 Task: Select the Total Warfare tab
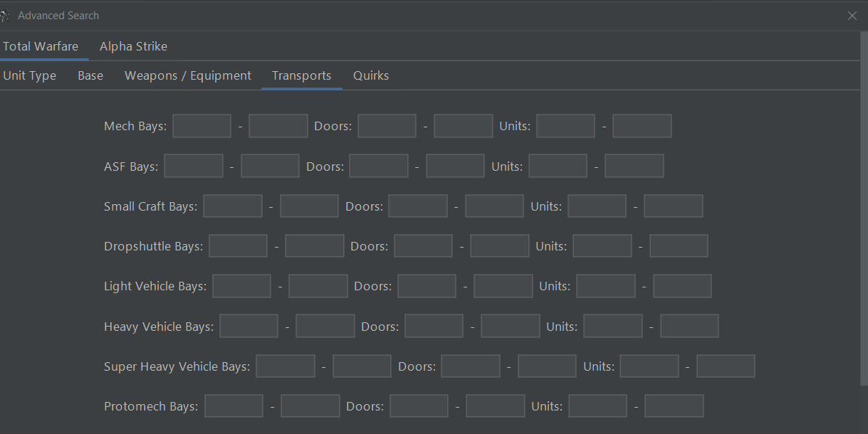[39, 46]
